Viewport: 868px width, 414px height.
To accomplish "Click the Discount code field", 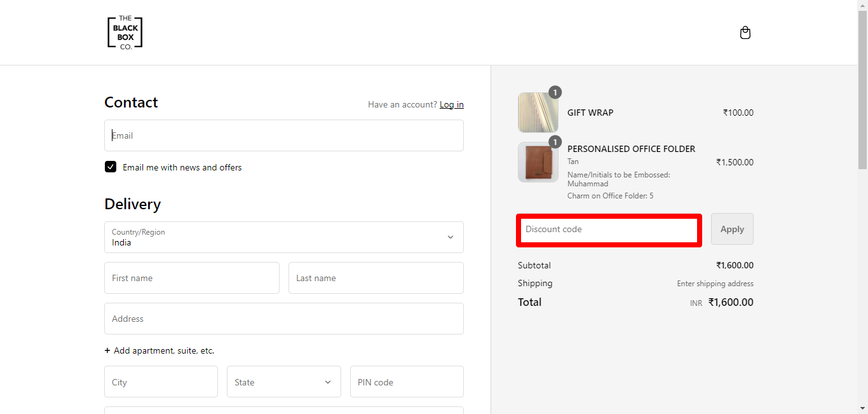I will (x=608, y=230).
